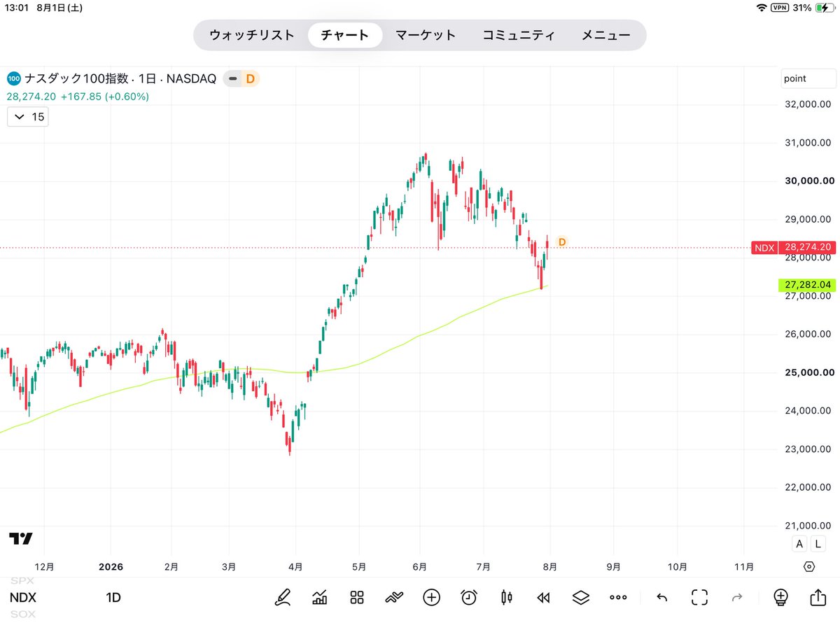Toggle log scale L button
Image resolution: width=840 pixels, height=630 pixels.
[x=817, y=544]
